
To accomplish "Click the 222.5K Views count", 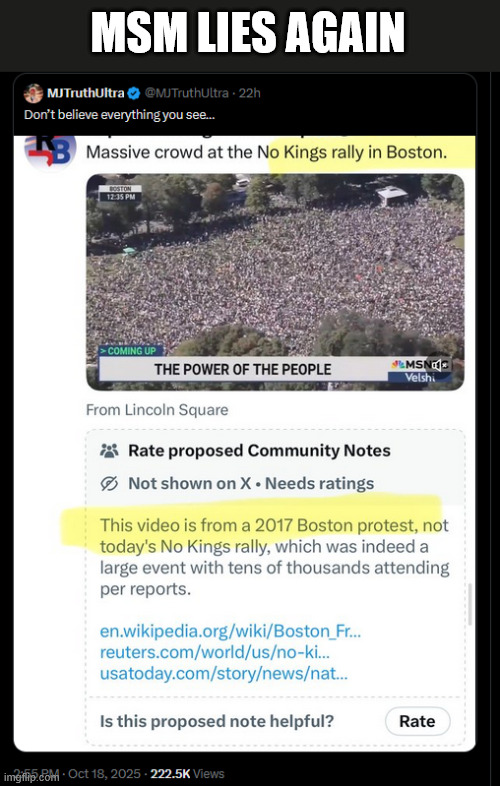I will click(x=188, y=773).
